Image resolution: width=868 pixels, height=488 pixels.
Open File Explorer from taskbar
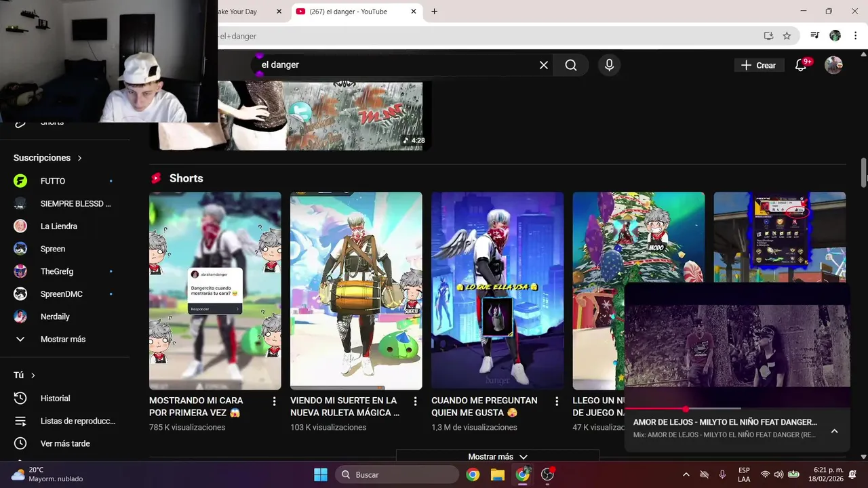[497, 474]
